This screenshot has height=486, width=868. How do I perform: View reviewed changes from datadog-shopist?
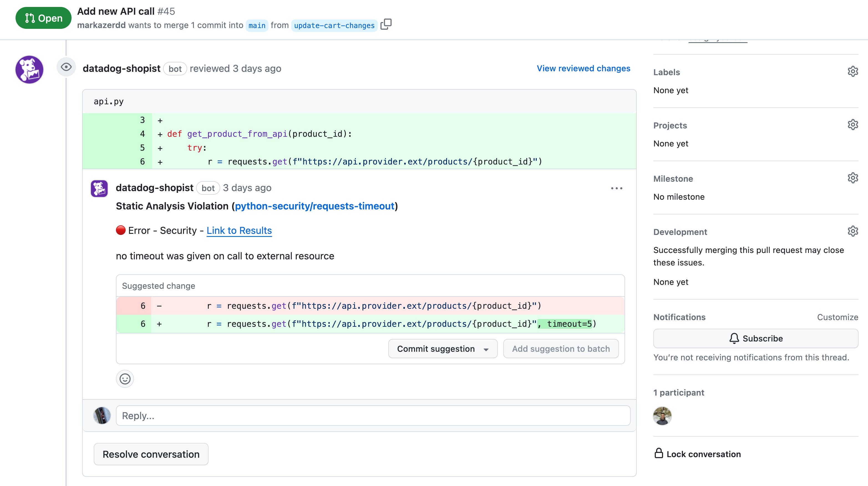click(583, 69)
